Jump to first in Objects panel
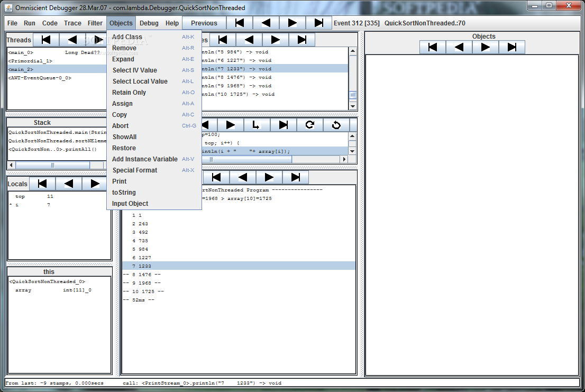This screenshot has width=585, height=392. tap(433, 47)
